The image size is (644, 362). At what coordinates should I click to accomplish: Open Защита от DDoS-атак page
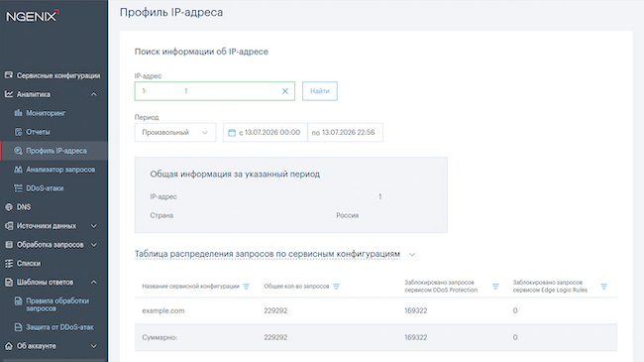click(60, 327)
